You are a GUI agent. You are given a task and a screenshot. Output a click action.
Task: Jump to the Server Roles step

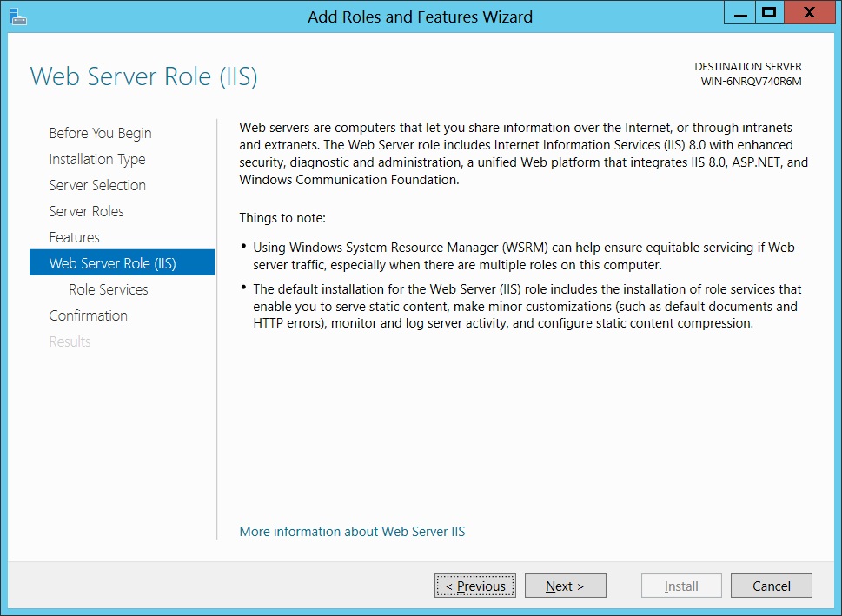[86, 211]
